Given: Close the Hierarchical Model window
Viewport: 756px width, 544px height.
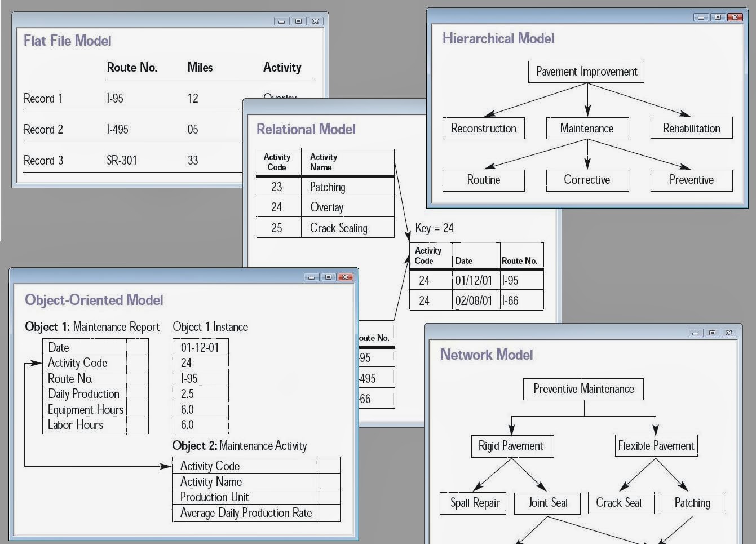Looking at the screenshot, I should point(735,17).
